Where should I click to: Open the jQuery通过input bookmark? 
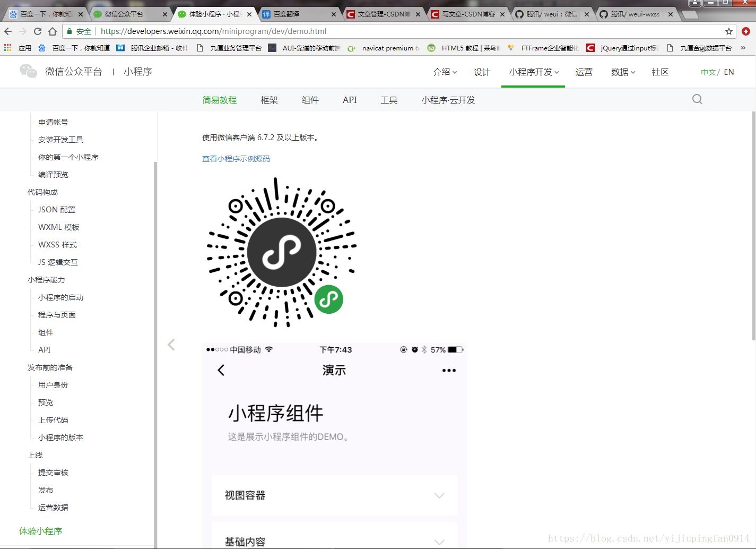(622, 48)
